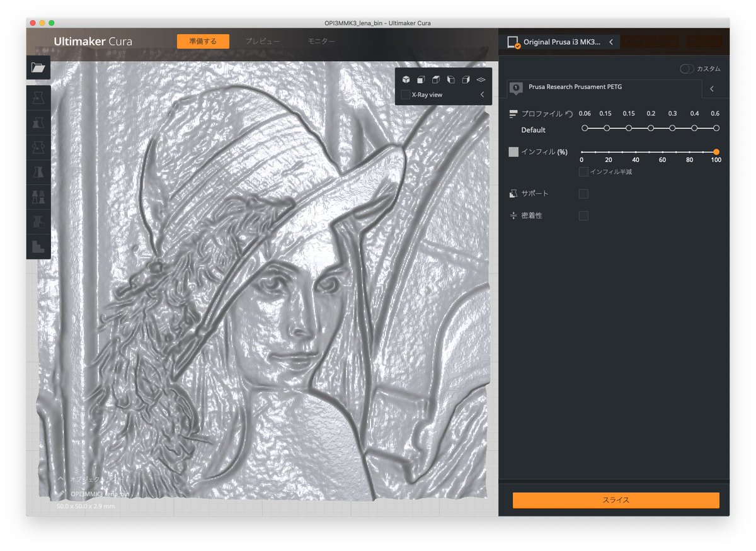Switch camera to front view cube
756x551 pixels.
(x=421, y=79)
